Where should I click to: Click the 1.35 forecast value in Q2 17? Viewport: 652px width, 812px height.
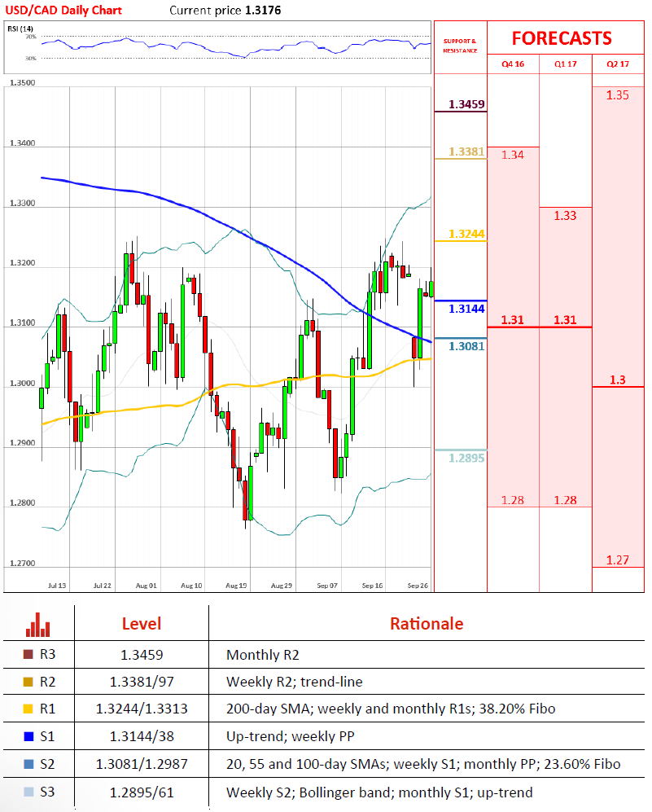pyautogui.click(x=617, y=94)
